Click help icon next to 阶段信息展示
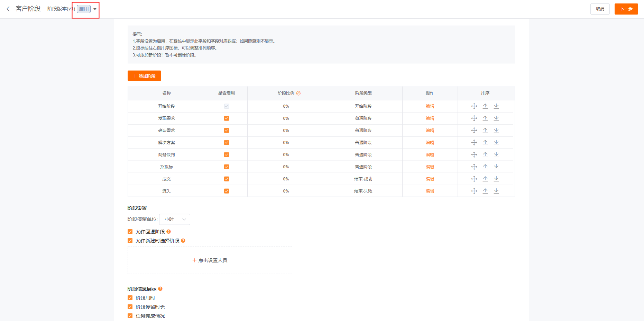The width and height of the screenshot is (644, 321). click(x=160, y=289)
